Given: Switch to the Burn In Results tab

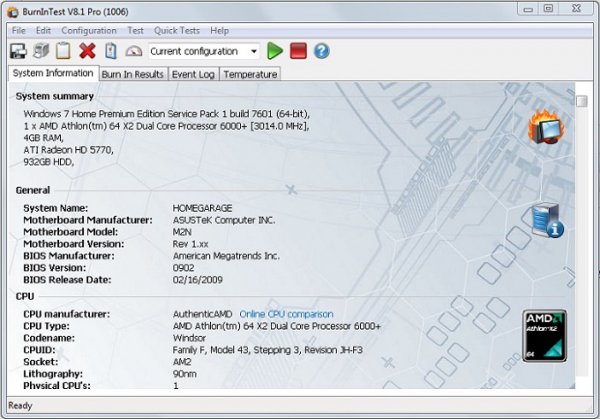Looking at the screenshot, I should [x=133, y=74].
